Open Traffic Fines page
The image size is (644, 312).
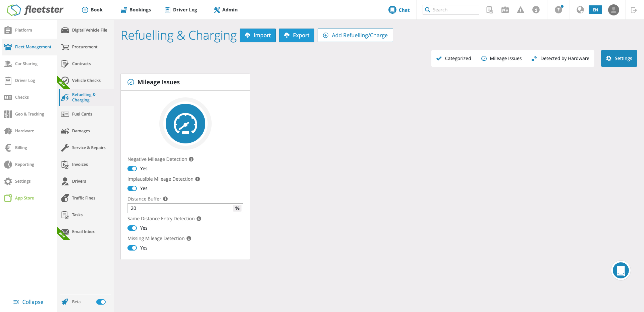tap(86, 198)
